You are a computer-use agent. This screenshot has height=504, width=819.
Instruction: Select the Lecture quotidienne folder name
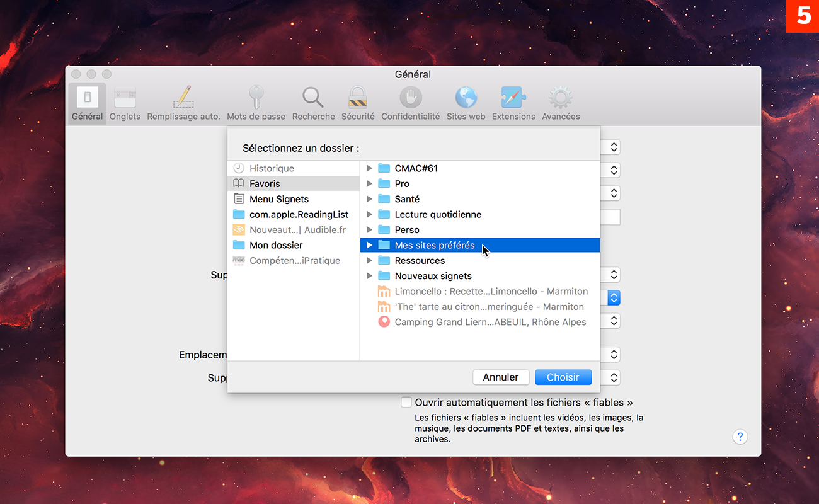pyautogui.click(x=438, y=214)
